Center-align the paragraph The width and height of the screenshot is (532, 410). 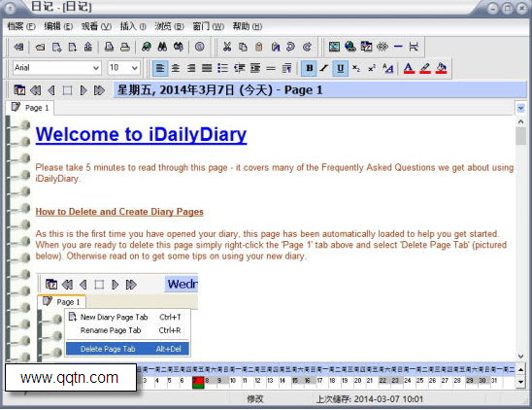[176, 68]
